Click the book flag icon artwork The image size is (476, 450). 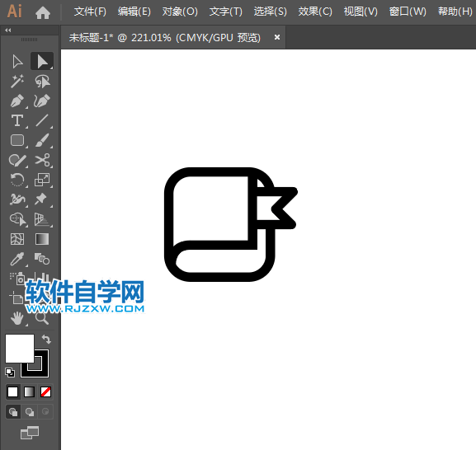coord(231,224)
